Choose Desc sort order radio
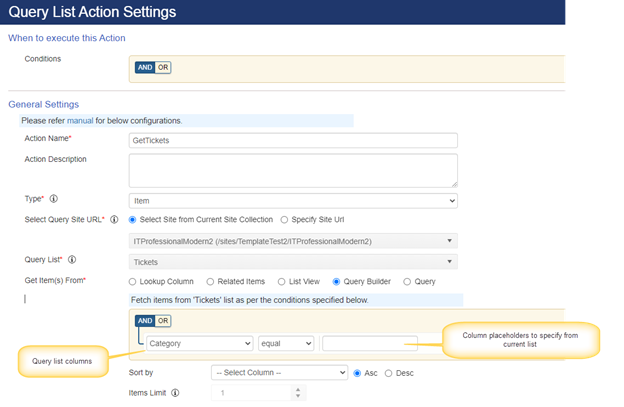Viewport: 624px width, 407px height. tap(388, 373)
